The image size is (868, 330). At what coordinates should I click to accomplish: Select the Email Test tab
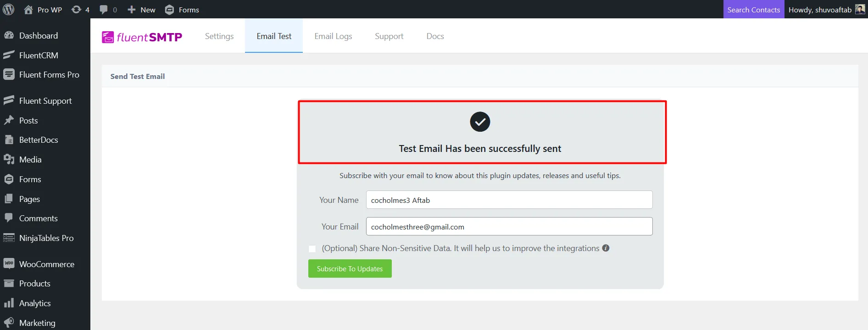[x=274, y=36]
